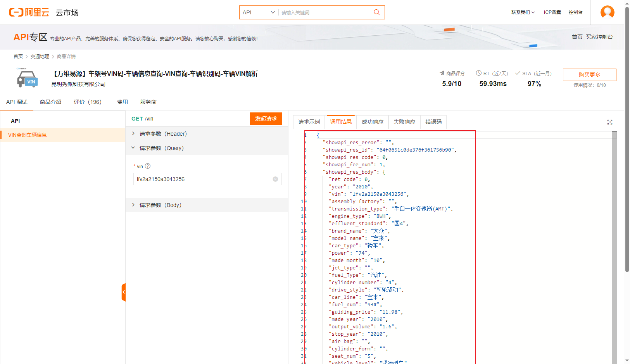Screen dimensions: 630x364
Task: Click the "engine_type" JSON line
Action: coord(359,216)
